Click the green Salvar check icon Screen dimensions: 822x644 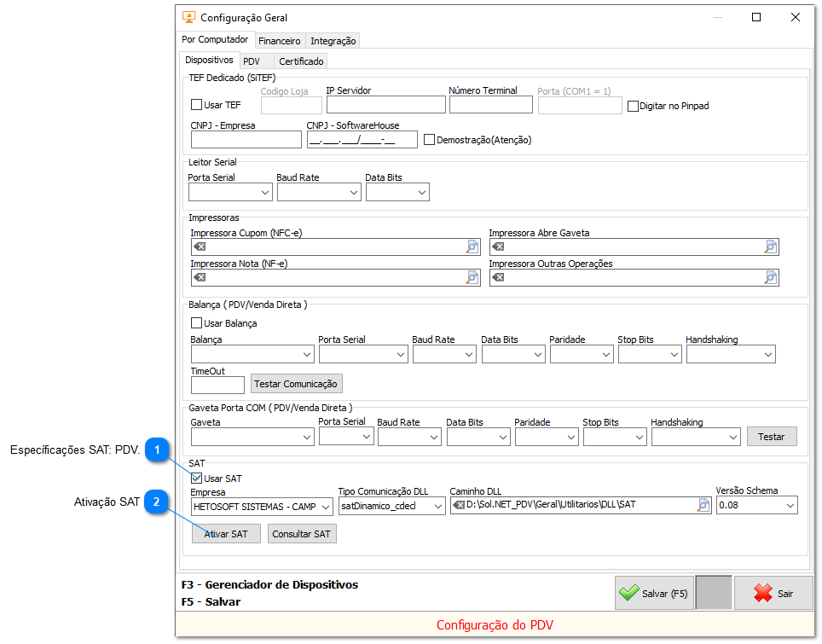pyautogui.click(x=631, y=593)
